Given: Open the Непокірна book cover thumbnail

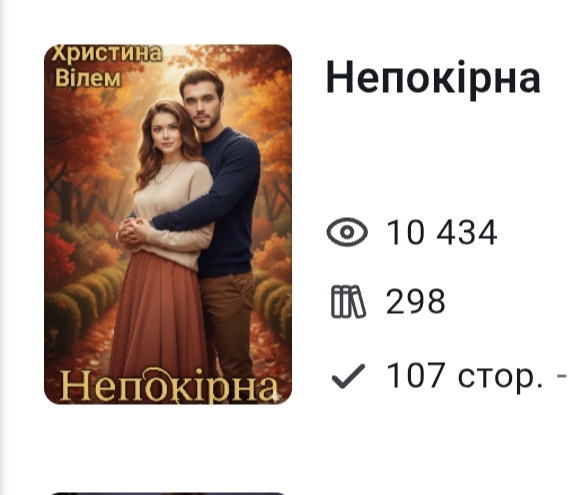Looking at the screenshot, I should coord(168,224).
